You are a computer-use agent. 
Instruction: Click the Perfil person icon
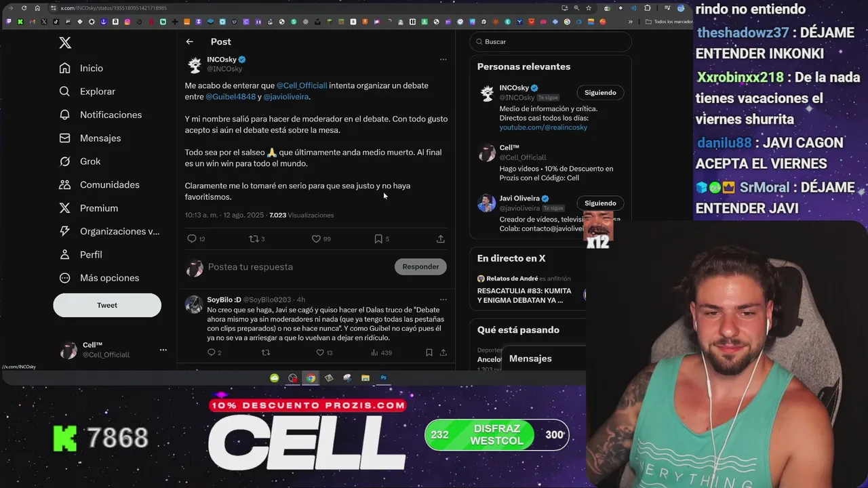pos(65,255)
